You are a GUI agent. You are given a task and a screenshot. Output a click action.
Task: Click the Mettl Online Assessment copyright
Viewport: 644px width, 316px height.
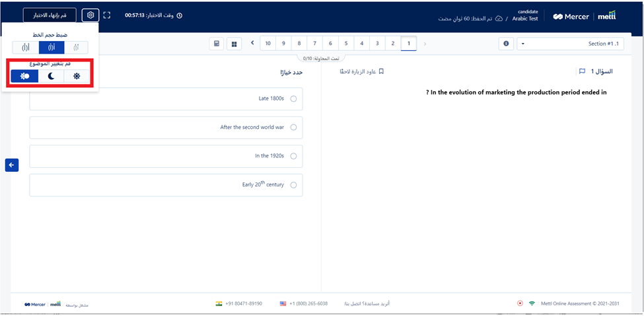581,303
